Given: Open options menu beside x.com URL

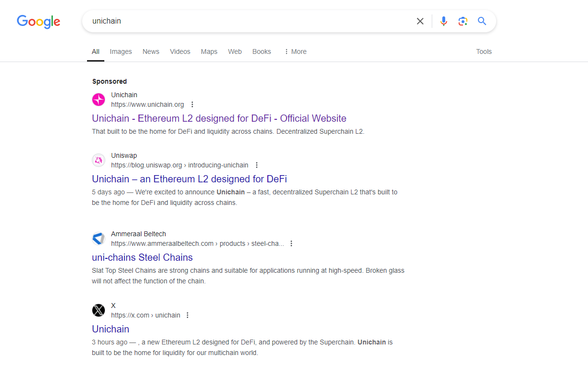Looking at the screenshot, I should [x=188, y=315].
